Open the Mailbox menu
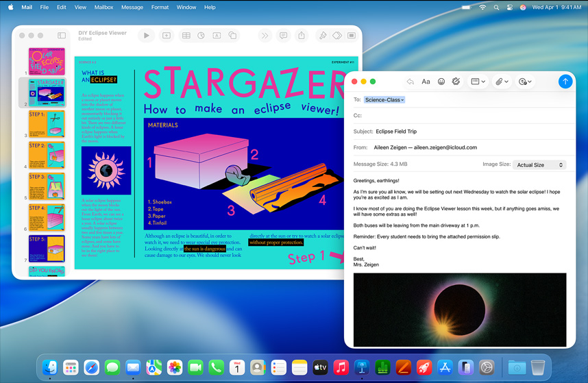588x383 pixels. pos(103,7)
